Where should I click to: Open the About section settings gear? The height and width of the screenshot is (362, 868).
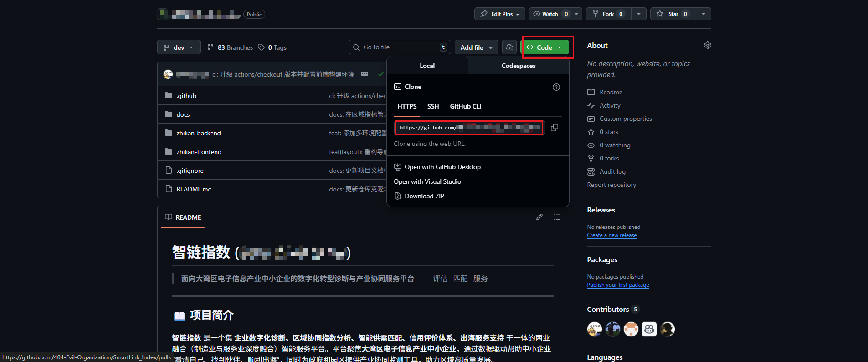click(707, 45)
